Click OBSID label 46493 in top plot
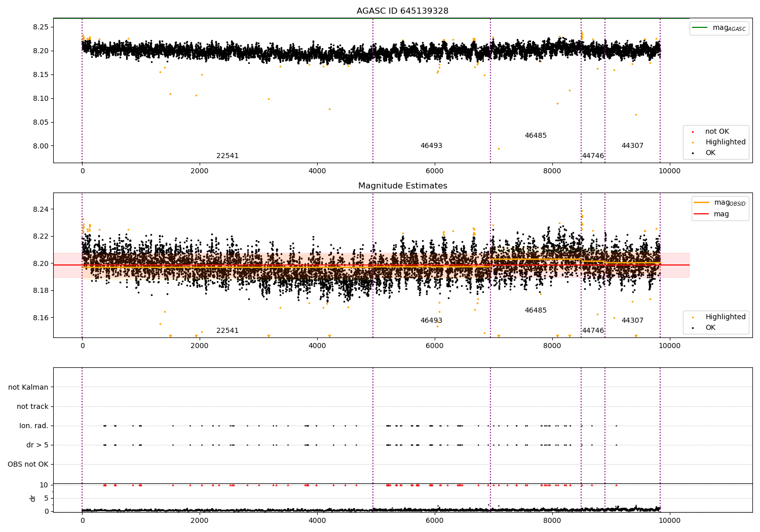Image resolution: width=760 pixels, height=532 pixels. (x=431, y=146)
